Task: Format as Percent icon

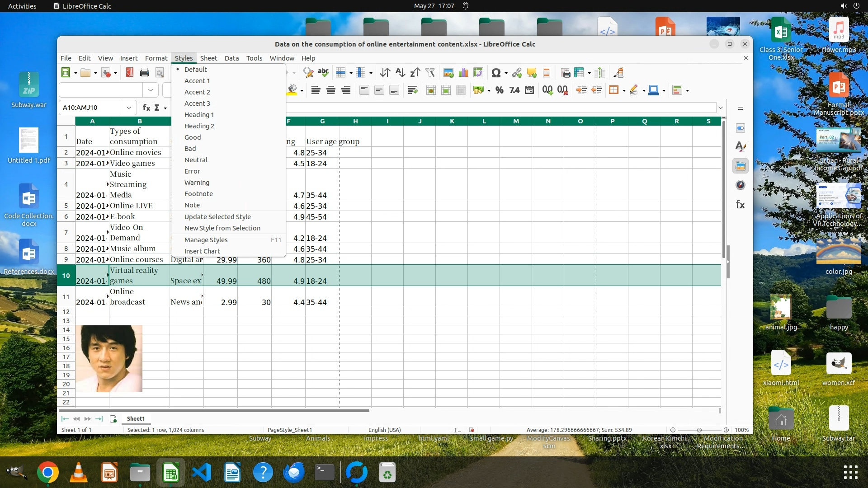Action: point(499,90)
